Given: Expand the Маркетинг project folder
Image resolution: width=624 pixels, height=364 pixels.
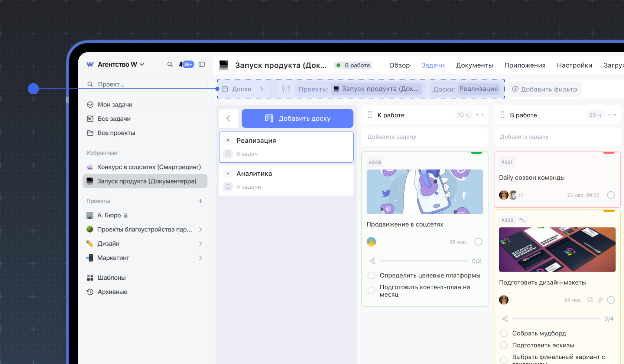Looking at the screenshot, I should pos(201,258).
